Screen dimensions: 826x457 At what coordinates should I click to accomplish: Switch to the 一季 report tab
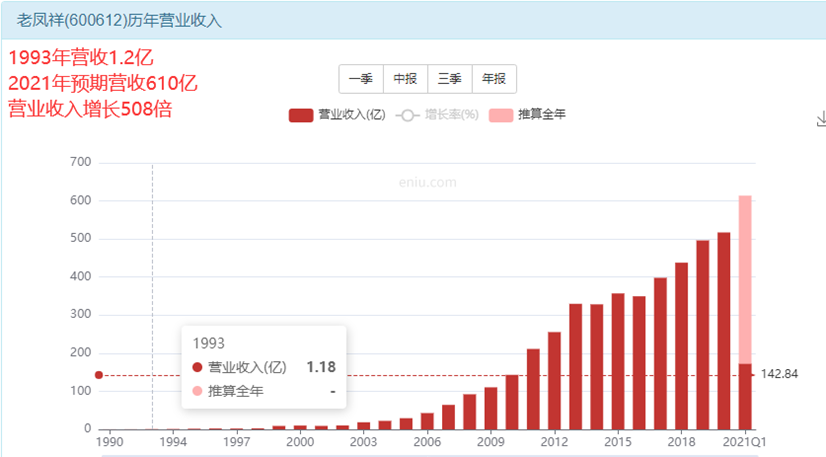tap(361, 79)
